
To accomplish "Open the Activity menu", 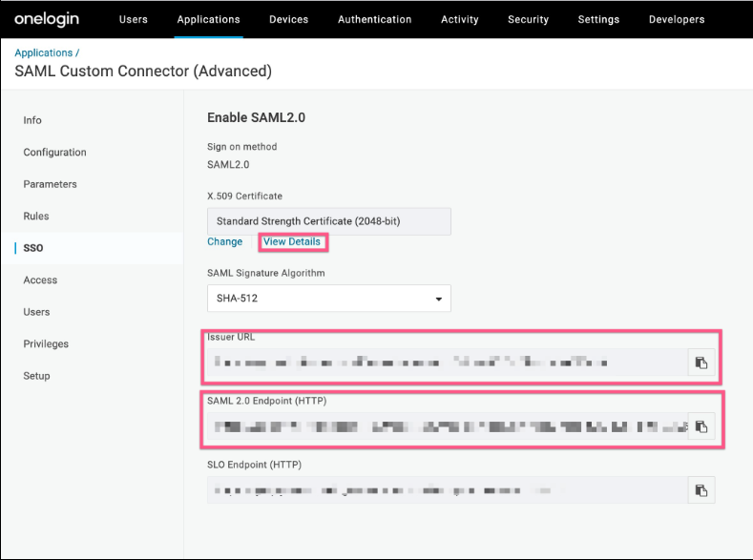I will coord(459,19).
